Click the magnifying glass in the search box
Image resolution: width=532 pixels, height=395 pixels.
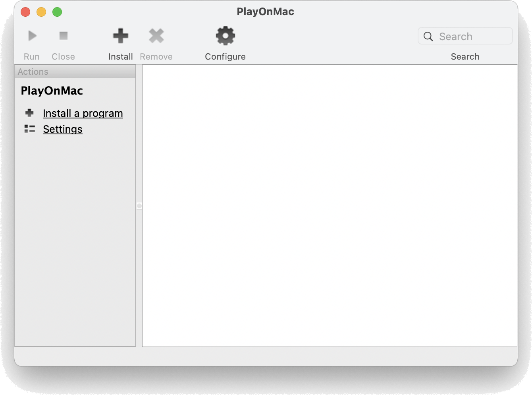pyautogui.click(x=428, y=36)
